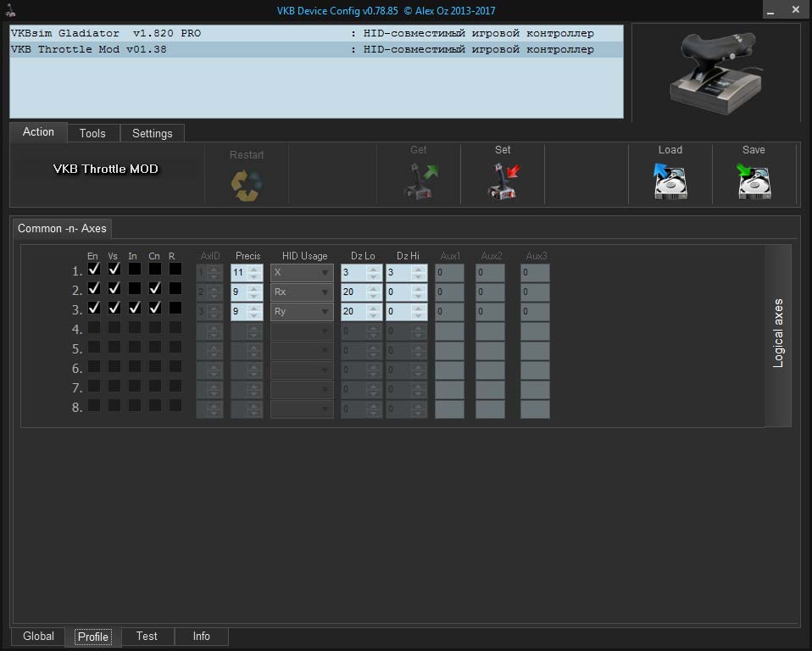This screenshot has height=651, width=812.
Task: Enable R checkbox for axis 1
Action: coord(175,269)
